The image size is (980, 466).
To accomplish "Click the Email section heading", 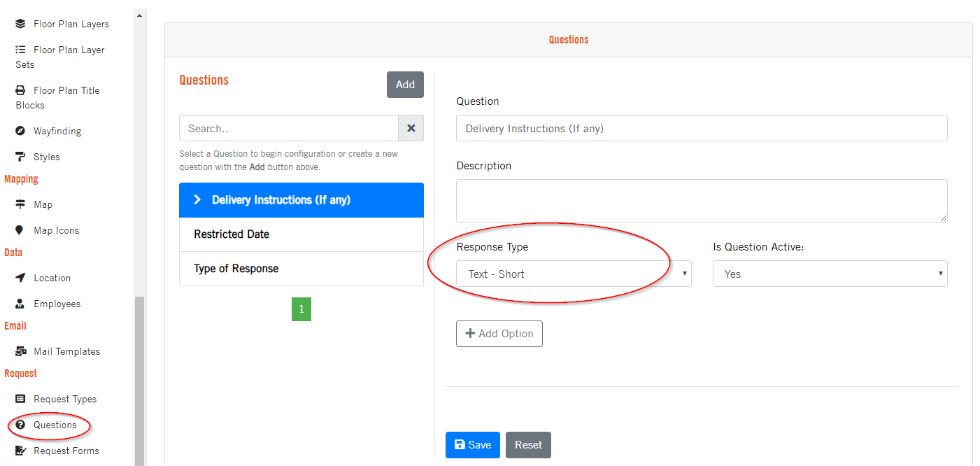I will click(15, 326).
